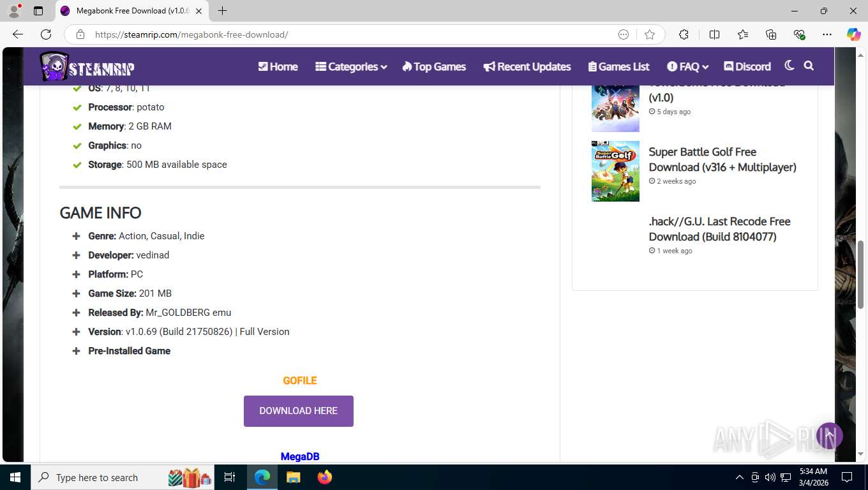
Task: Open tab actions menu
Action: [x=38, y=11]
